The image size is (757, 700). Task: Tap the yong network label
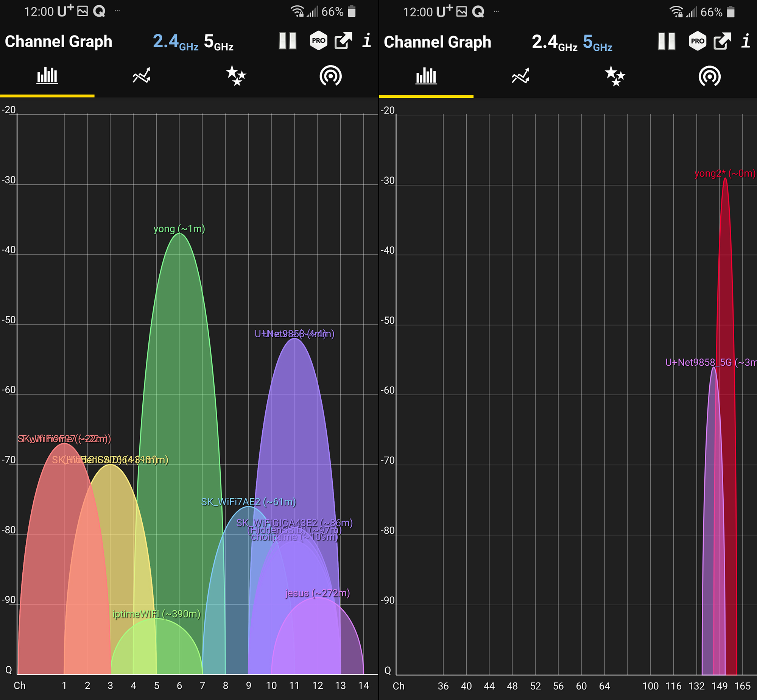coord(179,229)
